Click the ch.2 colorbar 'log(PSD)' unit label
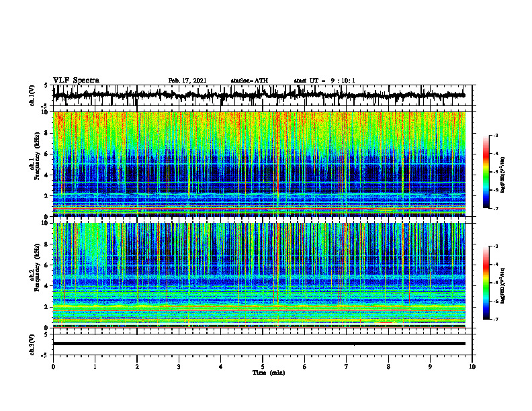Viewport: 532px width, 411px height. click(503, 286)
